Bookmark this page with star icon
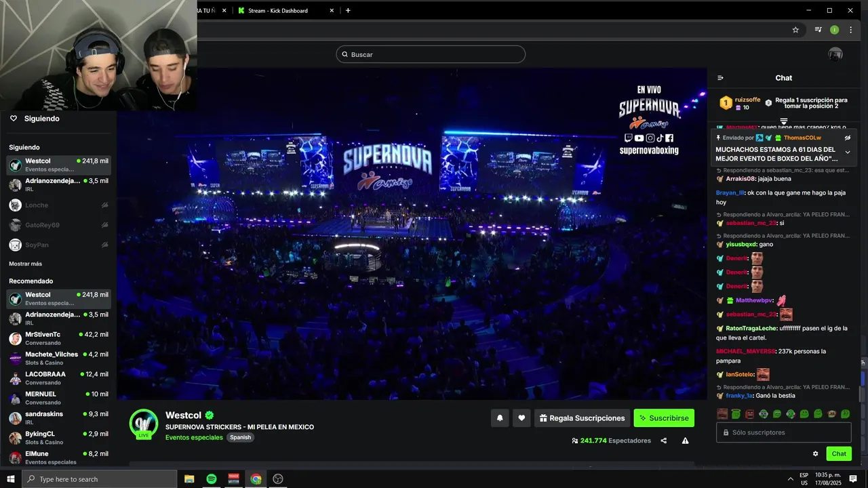The image size is (868, 488). click(x=795, y=30)
